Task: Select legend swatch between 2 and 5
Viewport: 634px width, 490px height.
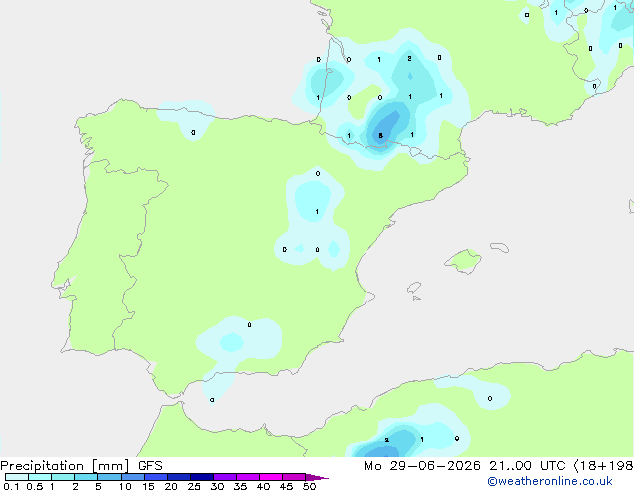Action: coord(86,477)
